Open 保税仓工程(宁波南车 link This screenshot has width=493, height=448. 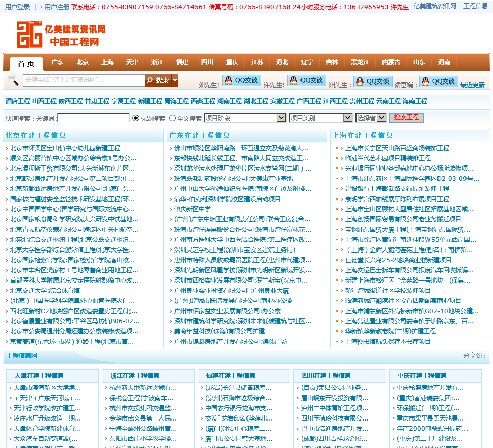[x=141, y=398]
